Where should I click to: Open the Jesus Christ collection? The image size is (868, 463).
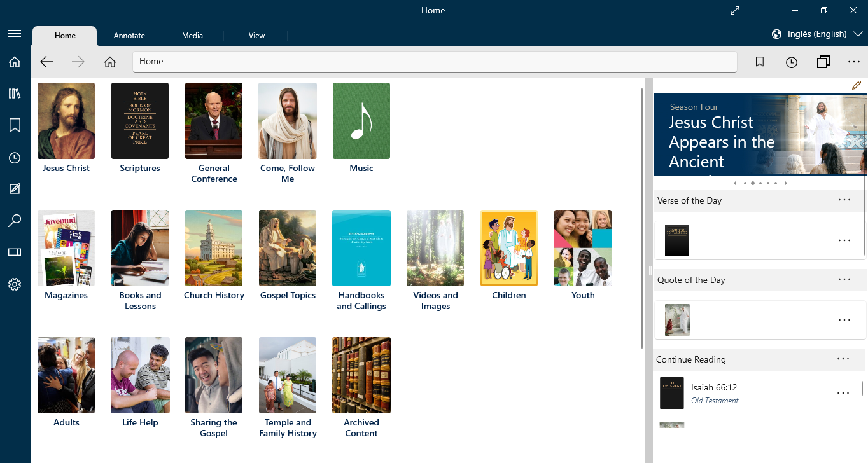(x=66, y=128)
